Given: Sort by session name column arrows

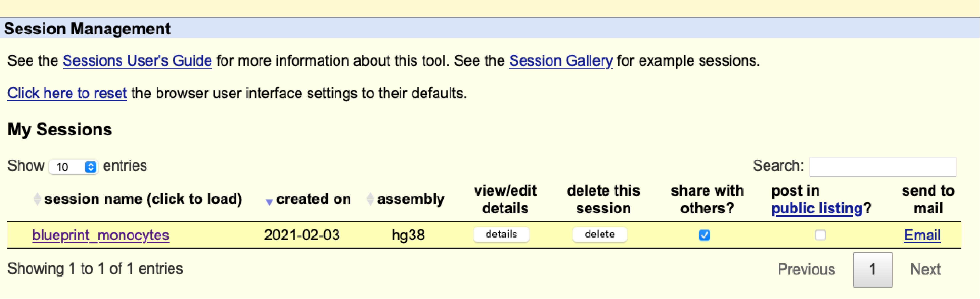Looking at the screenshot, I should tap(37, 199).
